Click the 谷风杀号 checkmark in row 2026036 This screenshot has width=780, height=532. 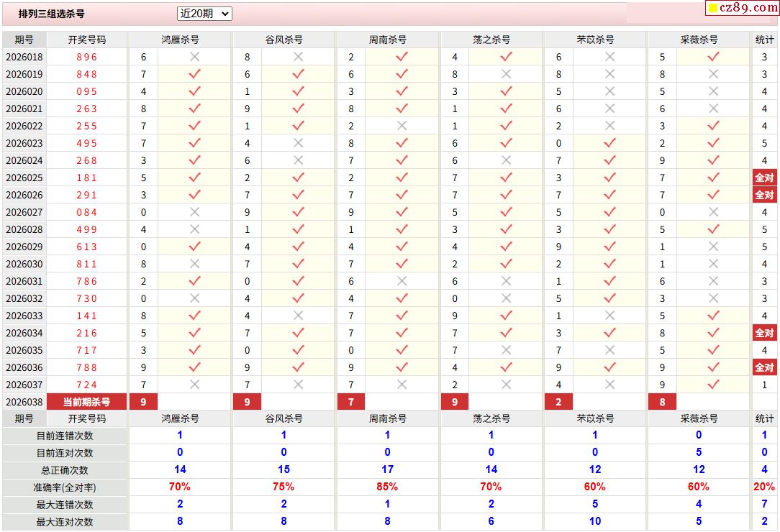click(x=298, y=367)
